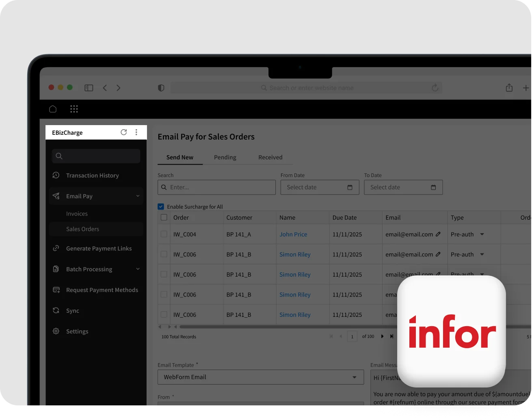532x420 pixels.
Task: Edit email for John Price row
Action: click(x=438, y=234)
